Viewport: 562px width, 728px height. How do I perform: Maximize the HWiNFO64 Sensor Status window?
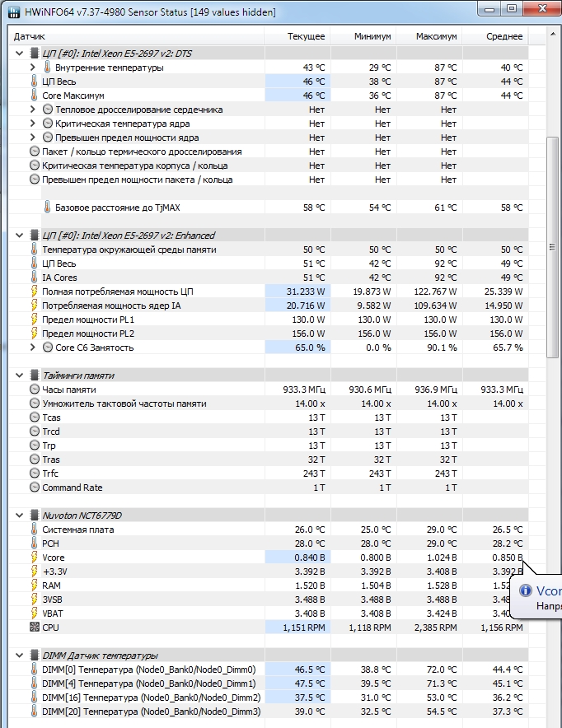tap(512, 8)
